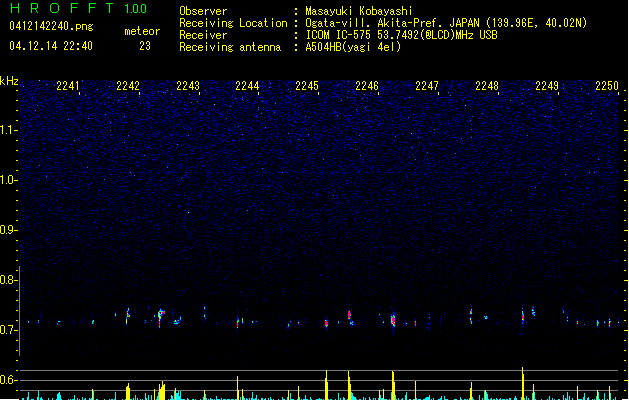Click the 1.1 kHz axis label
Image resolution: width=629 pixels, height=400 pixels.
tap(8, 130)
